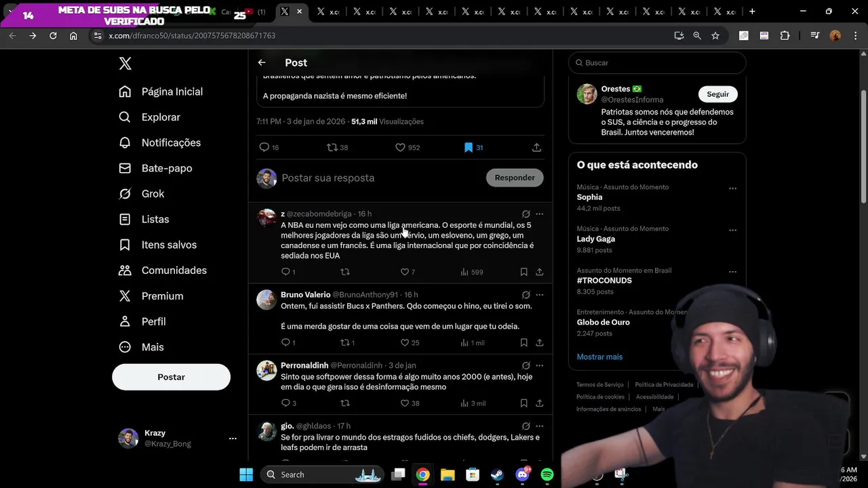Open Bate-papo messages
This screenshot has height=488, width=868.
[155, 168]
